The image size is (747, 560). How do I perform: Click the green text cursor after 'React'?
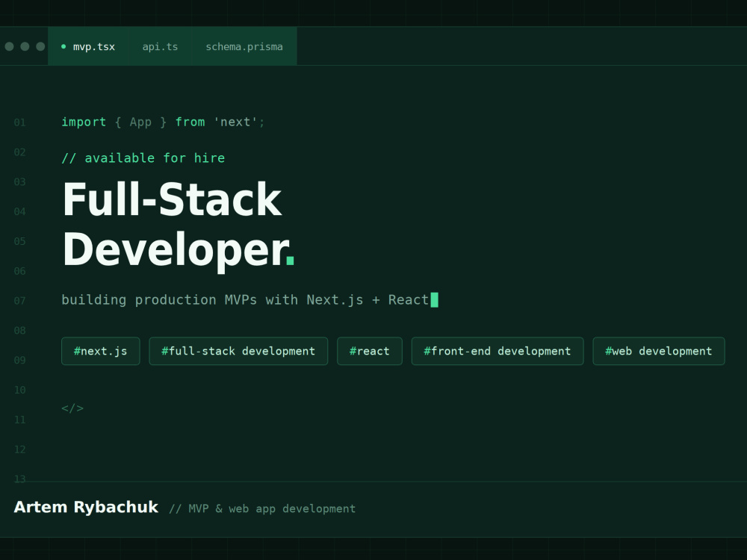tap(434, 300)
